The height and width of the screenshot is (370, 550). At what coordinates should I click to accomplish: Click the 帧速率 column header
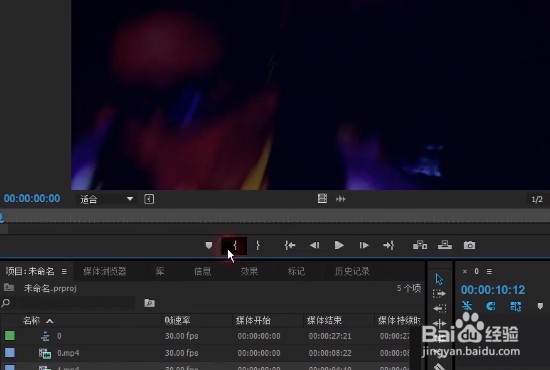click(x=177, y=321)
